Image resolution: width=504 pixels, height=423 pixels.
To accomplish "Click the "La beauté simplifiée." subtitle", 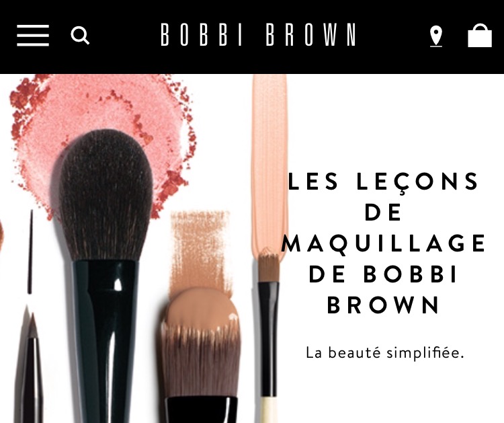I will point(385,353).
